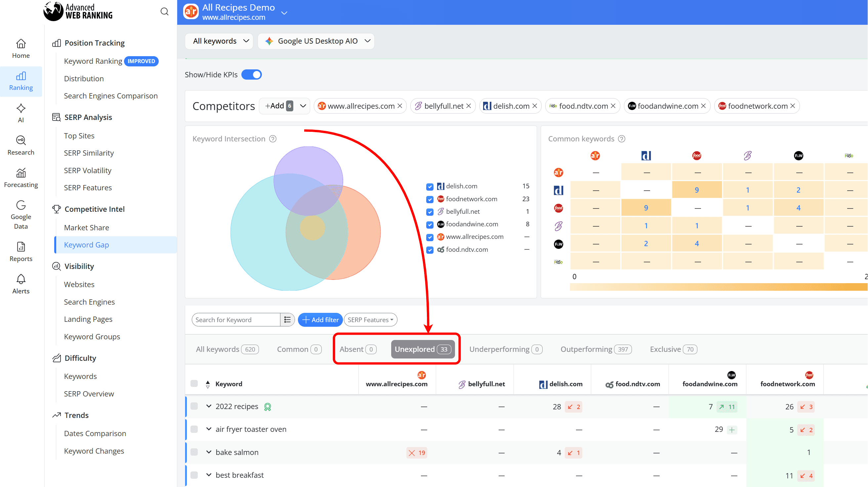
Task: Click the Add filter button
Action: 320,319
